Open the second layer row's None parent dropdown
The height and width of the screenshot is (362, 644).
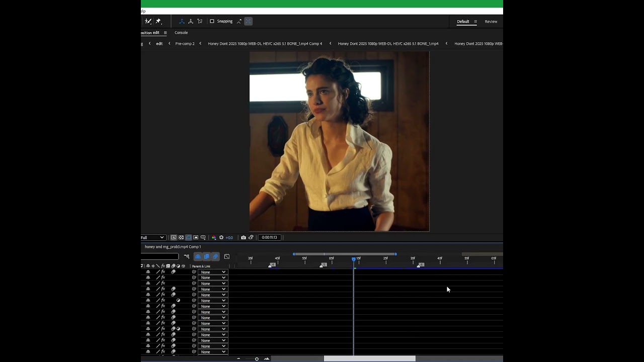coord(213,278)
